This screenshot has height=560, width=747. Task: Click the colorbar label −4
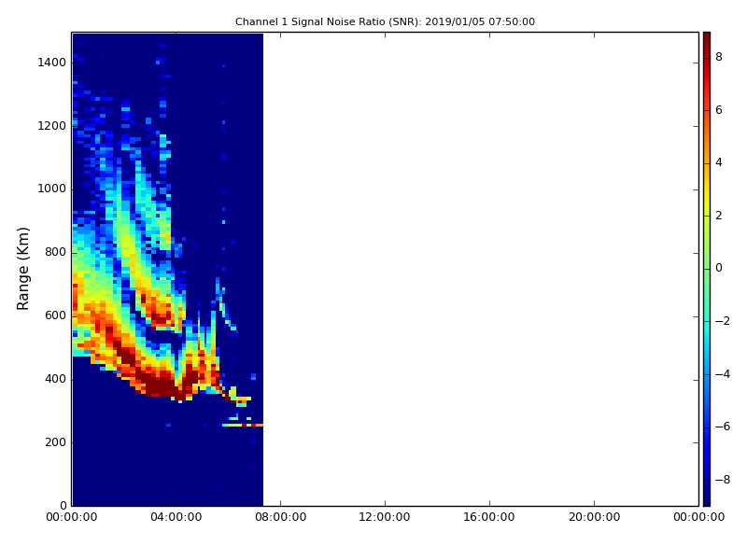[722, 374]
